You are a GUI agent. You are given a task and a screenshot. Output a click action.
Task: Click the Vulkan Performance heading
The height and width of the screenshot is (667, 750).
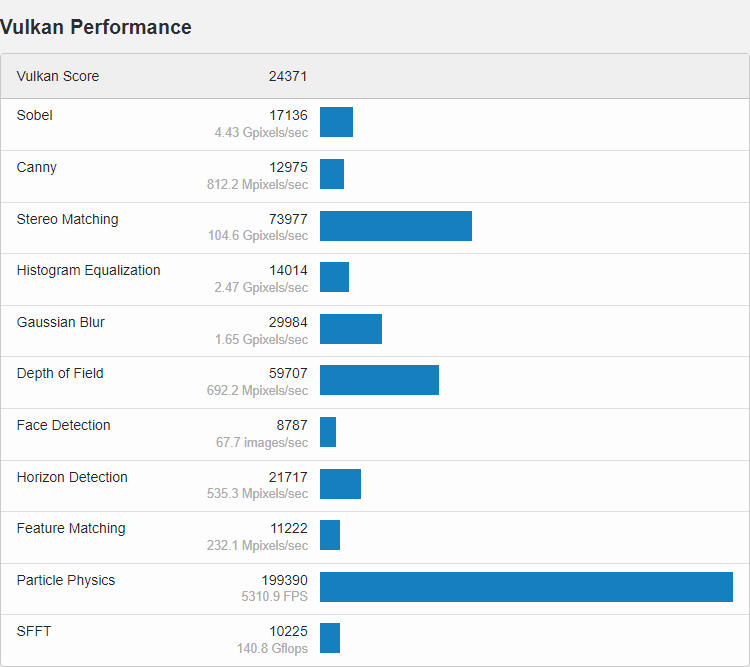coord(96,27)
